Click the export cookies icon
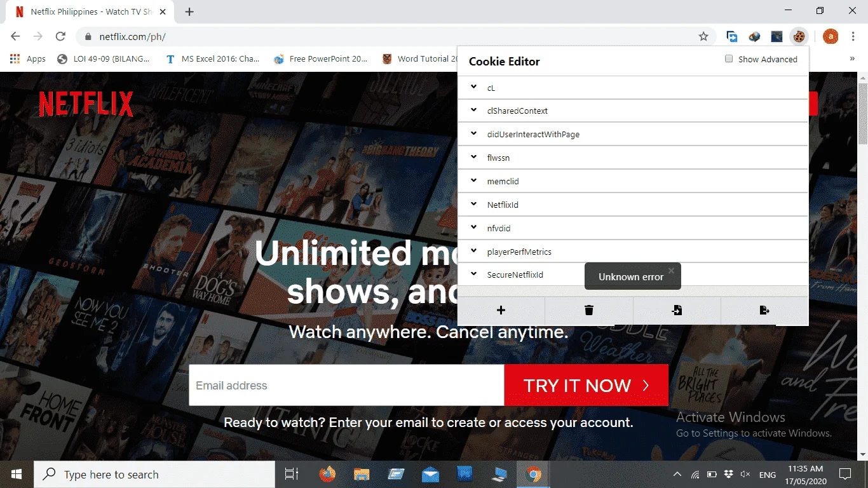 click(x=764, y=310)
